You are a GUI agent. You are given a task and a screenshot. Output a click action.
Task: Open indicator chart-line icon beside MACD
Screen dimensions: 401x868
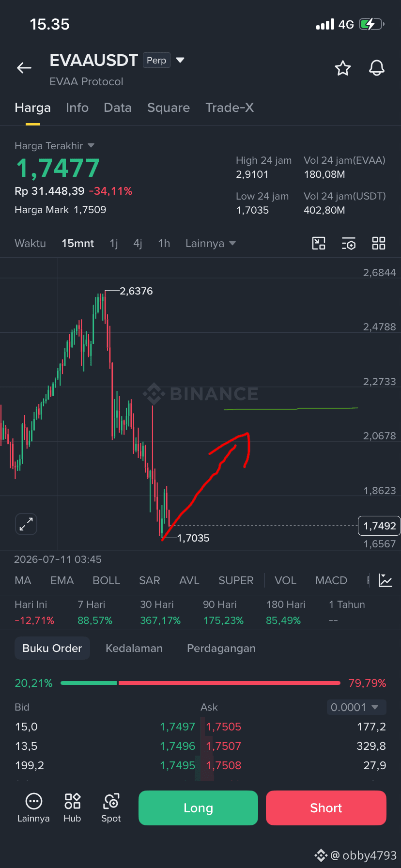coord(386,580)
